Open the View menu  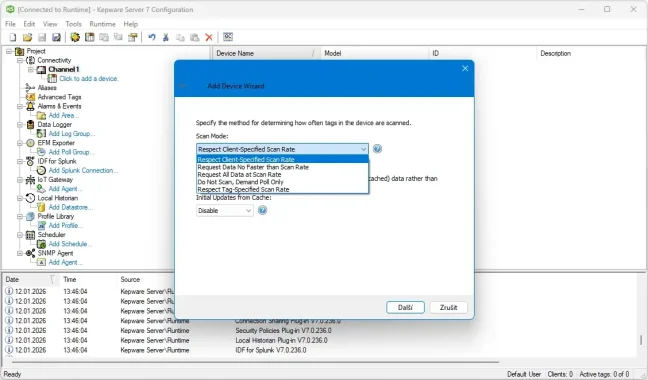point(50,24)
